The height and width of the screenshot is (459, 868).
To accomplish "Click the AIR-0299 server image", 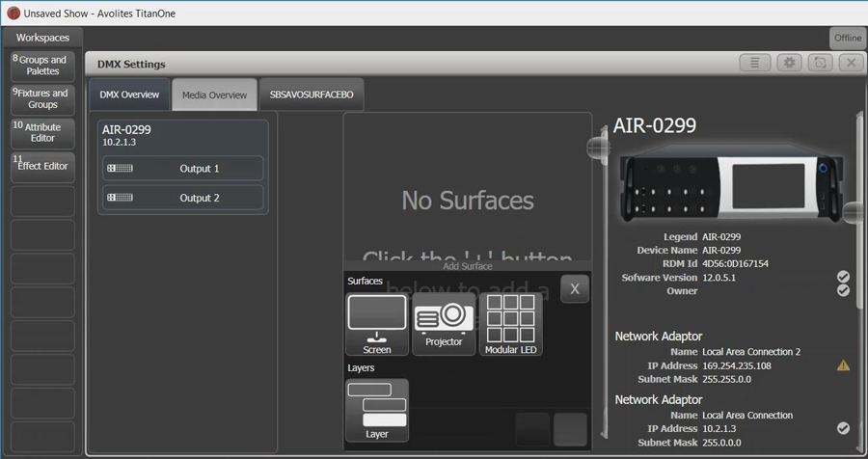I will [x=731, y=185].
